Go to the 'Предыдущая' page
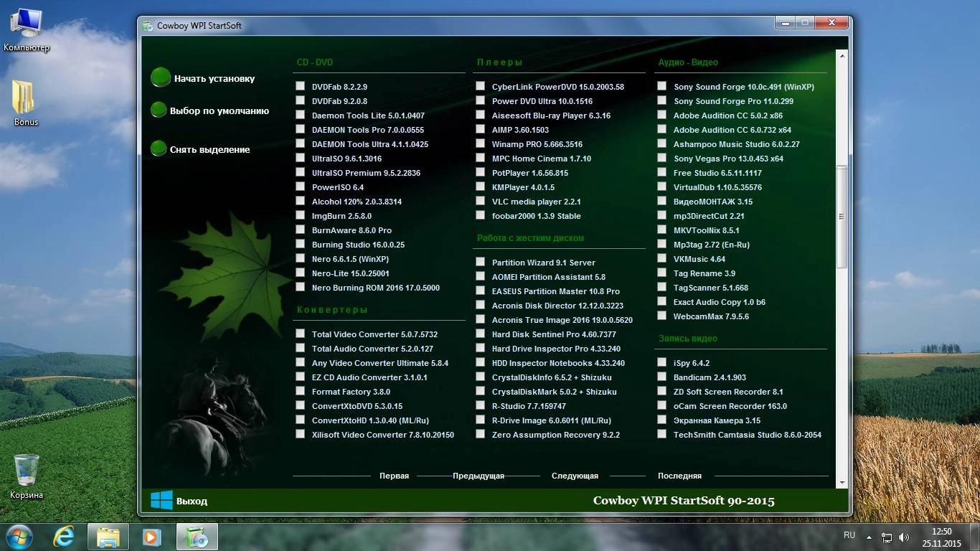 479,476
